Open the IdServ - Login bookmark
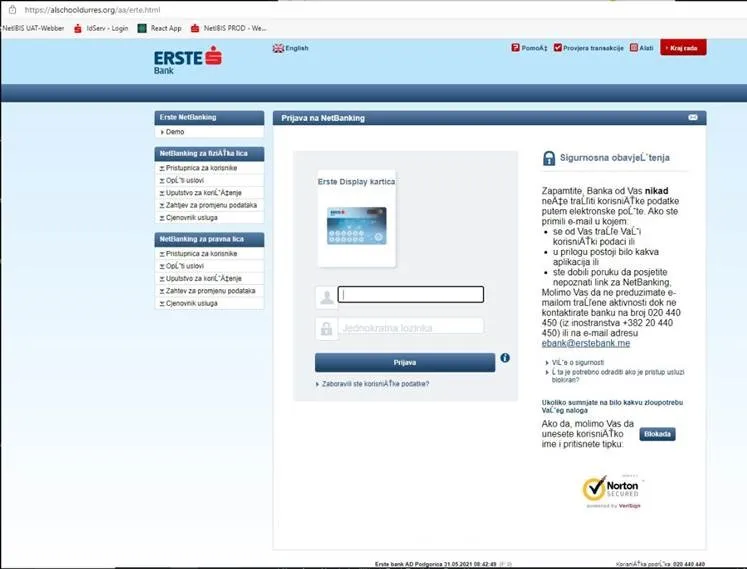This screenshot has height=569, width=747. (101, 28)
